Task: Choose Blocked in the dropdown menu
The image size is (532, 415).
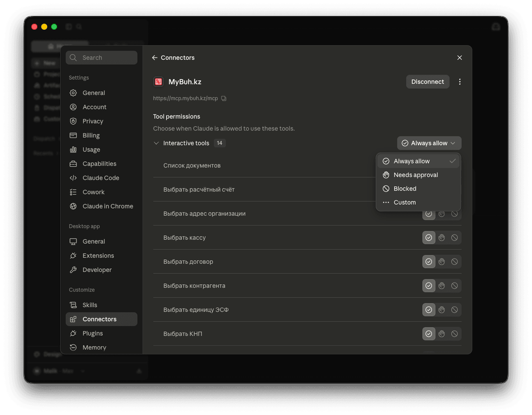Action: tap(419, 189)
